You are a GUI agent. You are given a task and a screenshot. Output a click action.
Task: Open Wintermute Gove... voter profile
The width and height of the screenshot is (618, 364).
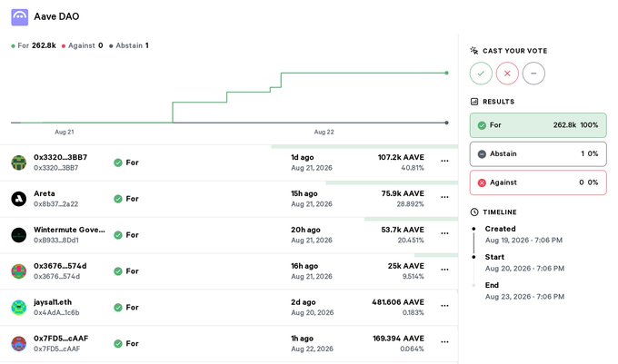tap(69, 230)
